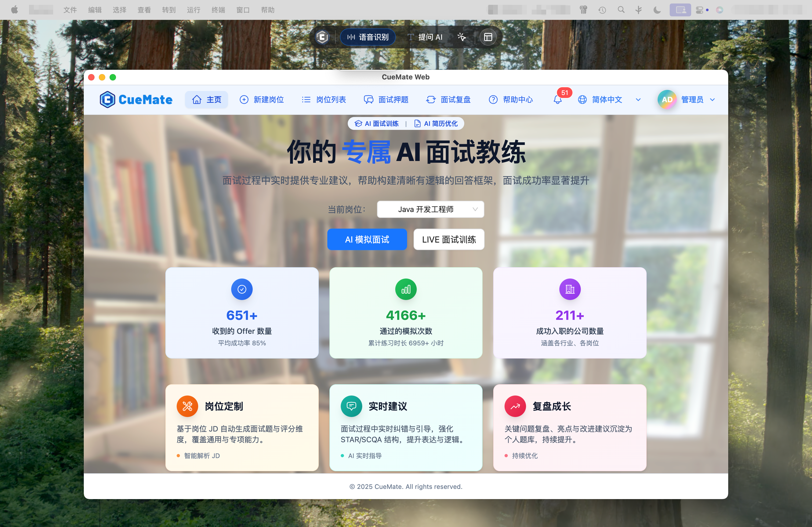Toggle 语音识别 voice recognition mode
The image size is (812, 527).
(368, 37)
